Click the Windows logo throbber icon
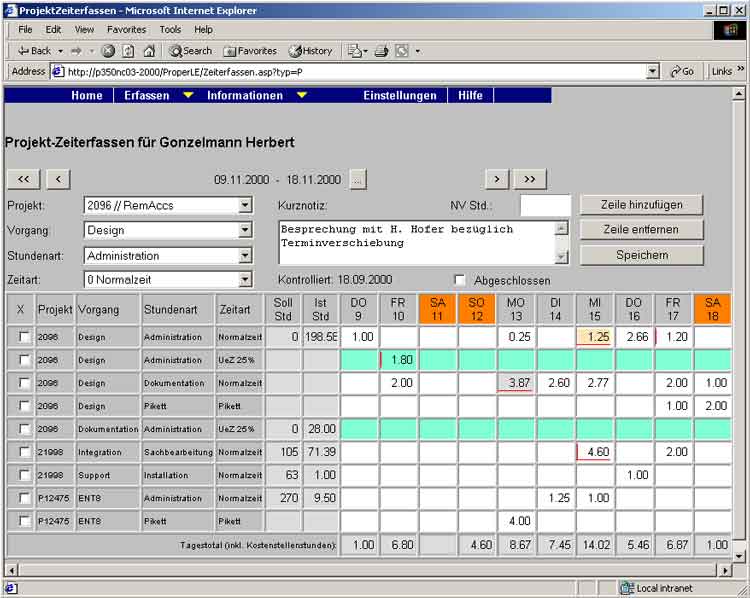 (x=730, y=30)
